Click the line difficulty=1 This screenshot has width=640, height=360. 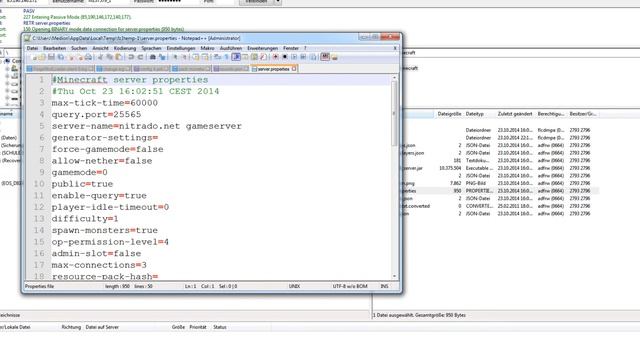(x=85, y=219)
